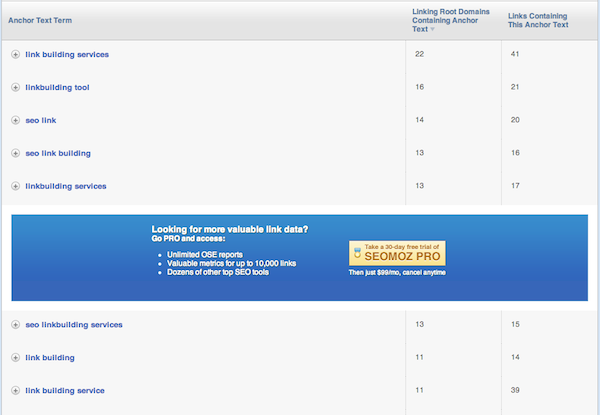
Task: Expand the 'seo linkbuilding services' row
Action: [x=15, y=325]
